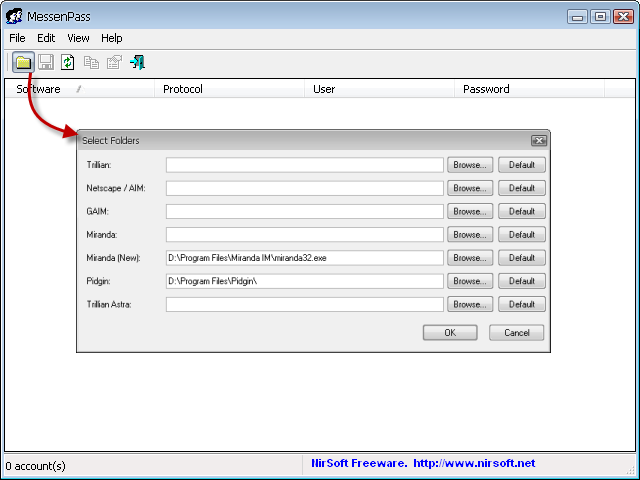
Task: Browse for the Trillian Astra folder
Action: click(x=470, y=304)
